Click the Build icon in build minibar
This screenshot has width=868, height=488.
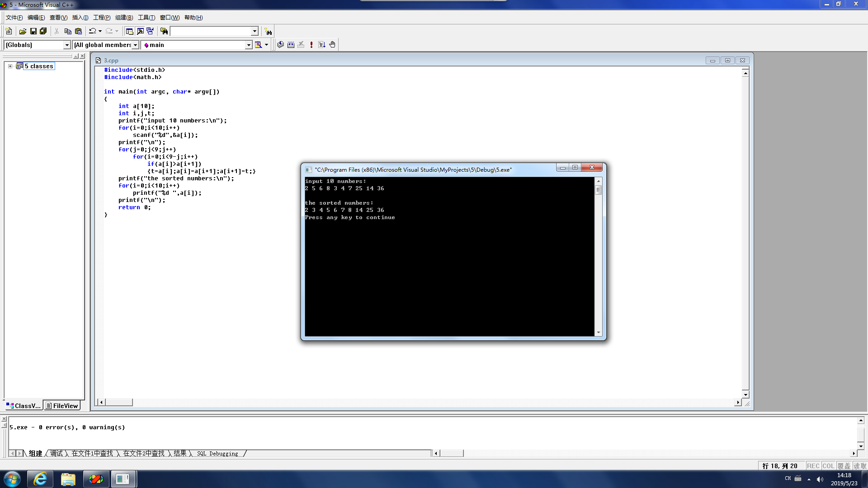[x=291, y=45]
